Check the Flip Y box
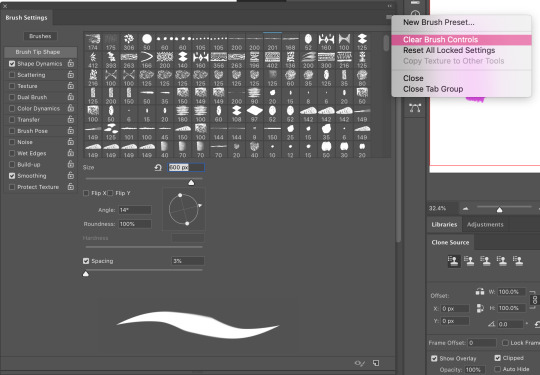 [110, 193]
